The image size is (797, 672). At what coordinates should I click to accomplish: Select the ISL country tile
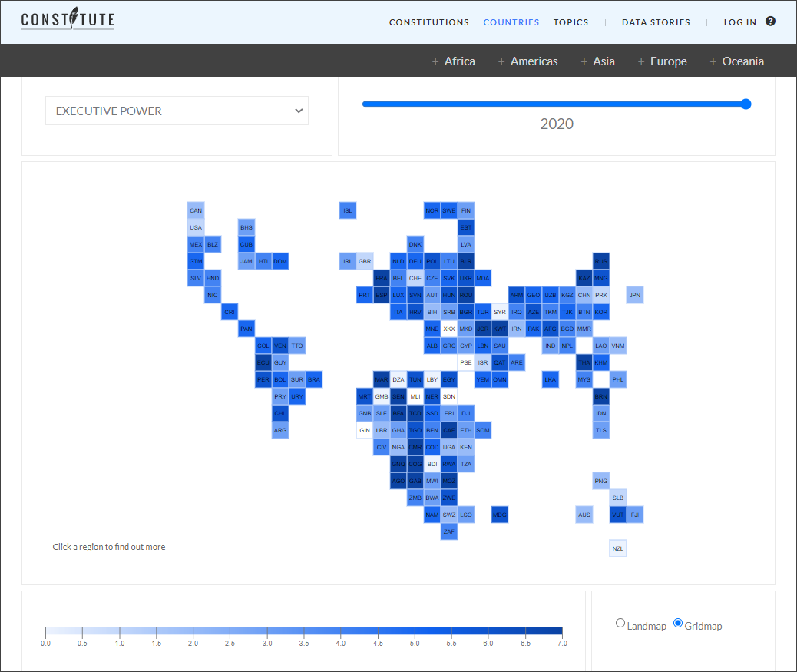point(348,210)
